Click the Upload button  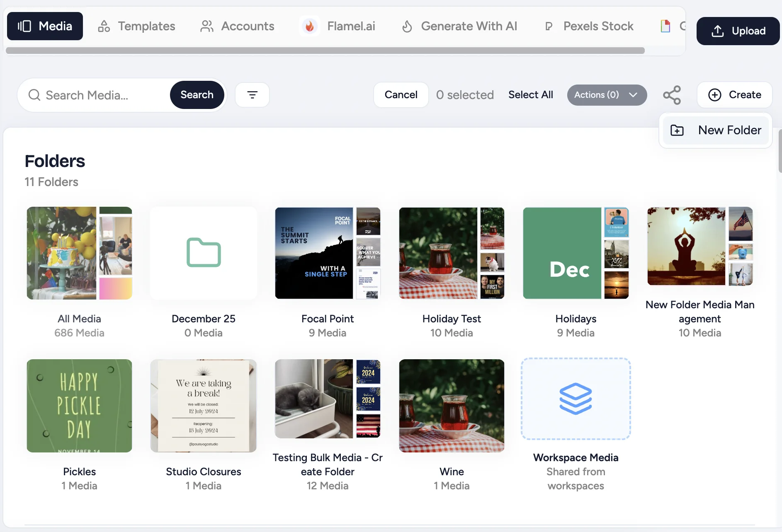click(x=738, y=31)
